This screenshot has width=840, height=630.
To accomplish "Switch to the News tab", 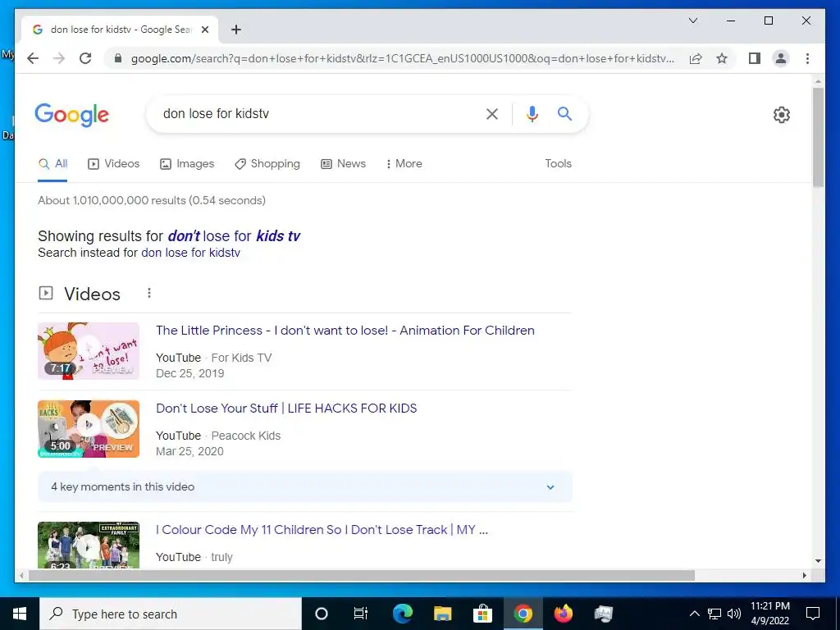I will click(344, 164).
